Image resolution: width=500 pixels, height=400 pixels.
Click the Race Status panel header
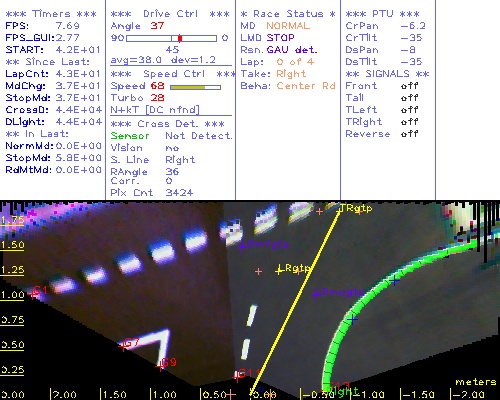(x=288, y=14)
